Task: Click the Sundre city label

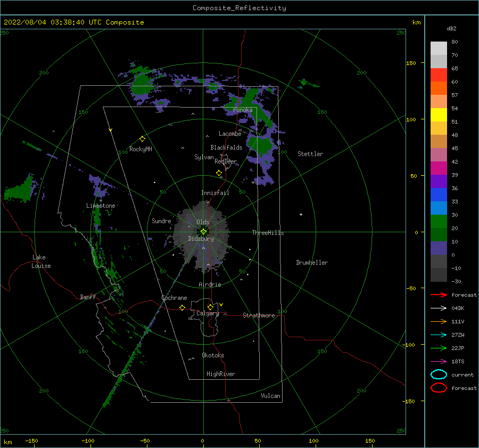Action: pyautogui.click(x=161, y=221)
